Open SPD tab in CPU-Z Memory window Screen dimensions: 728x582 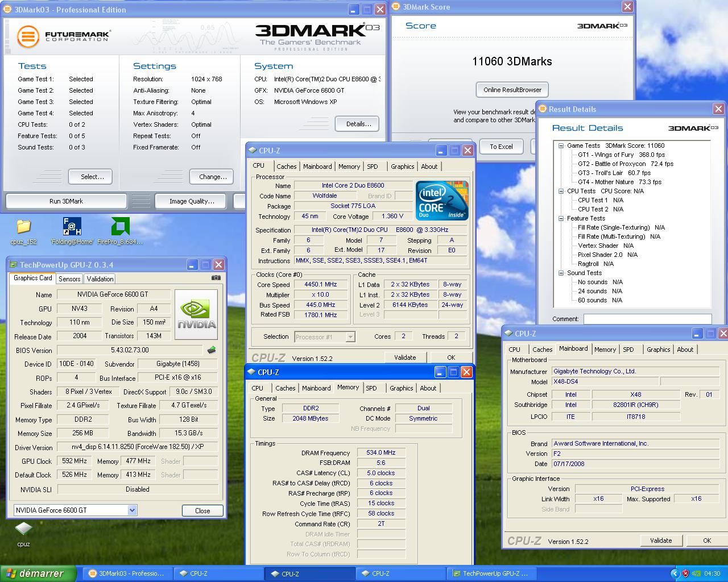point(371,388)
